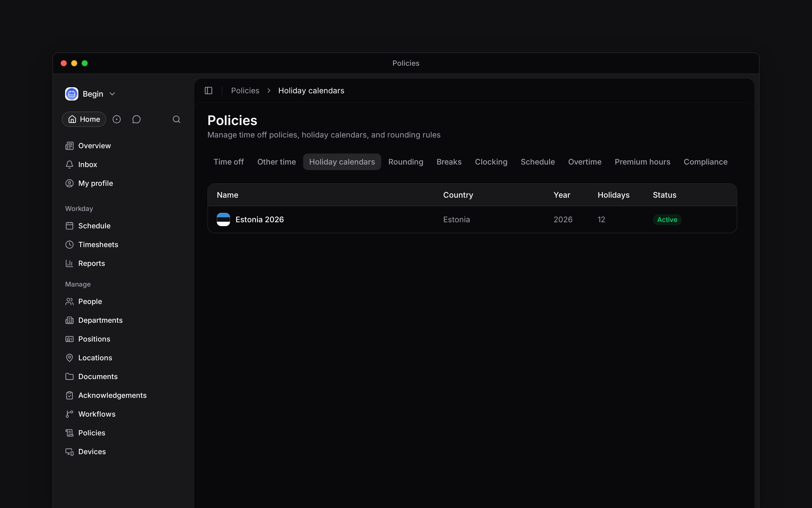Image resolution: width=812 pixels, height=508 pixels.
Task: Click the People users icon
Action: point(70,301)
